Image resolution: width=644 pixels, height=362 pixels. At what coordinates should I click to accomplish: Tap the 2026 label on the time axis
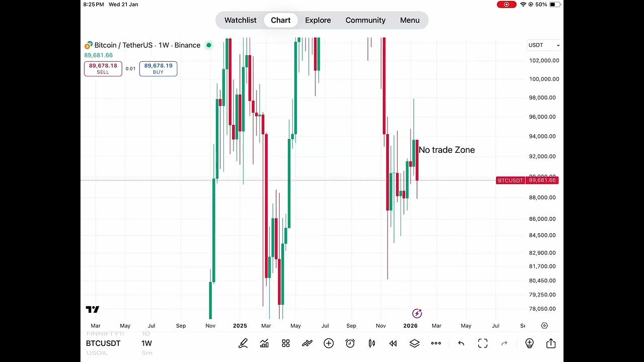(410, 326)
